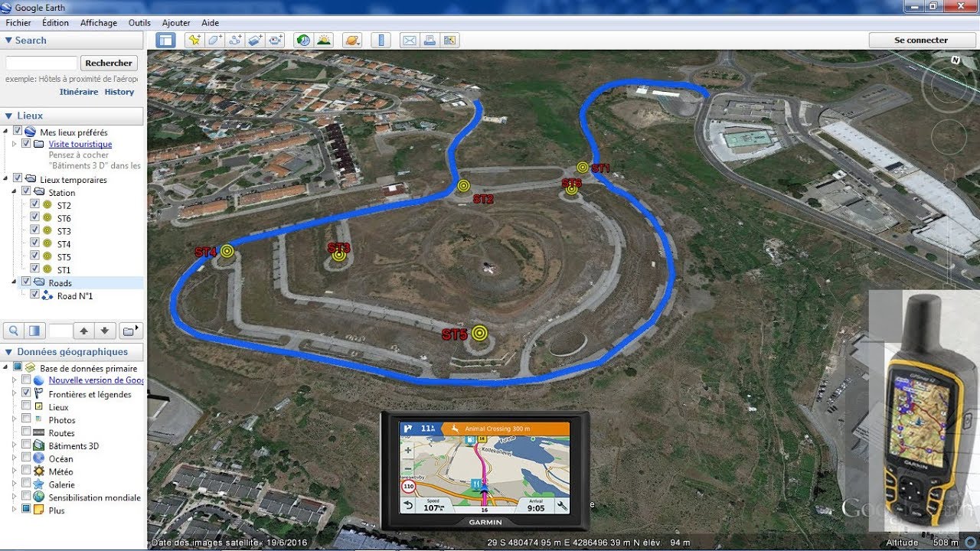Open the Affichage menu
The image size is (980, 551).
(x=99, y=23)
